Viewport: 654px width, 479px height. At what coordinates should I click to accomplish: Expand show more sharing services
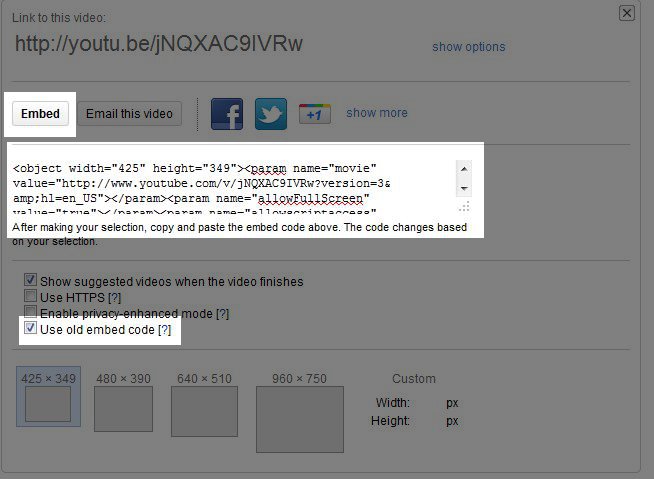(x=376, y=113)
